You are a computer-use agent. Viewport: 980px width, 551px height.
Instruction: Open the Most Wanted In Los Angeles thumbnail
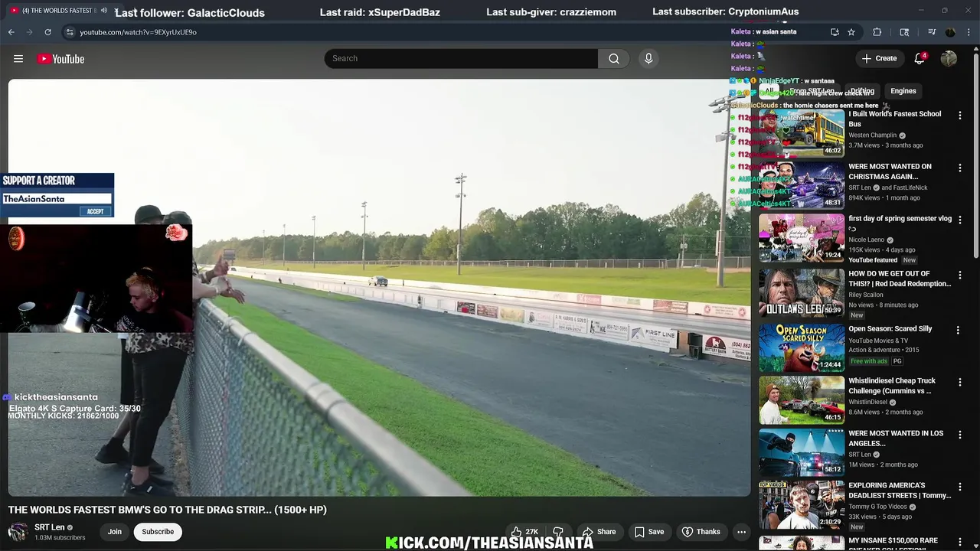[x=802, y=452]
